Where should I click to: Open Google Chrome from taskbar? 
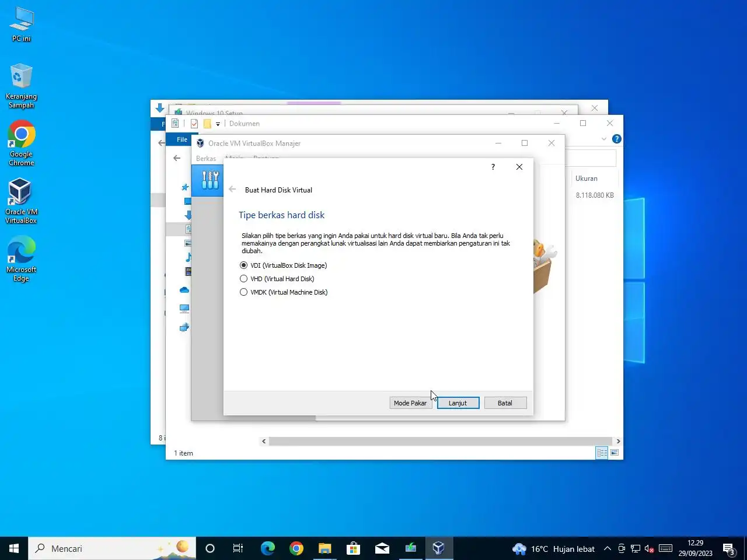pyautogui.click(x=296, y=548)
